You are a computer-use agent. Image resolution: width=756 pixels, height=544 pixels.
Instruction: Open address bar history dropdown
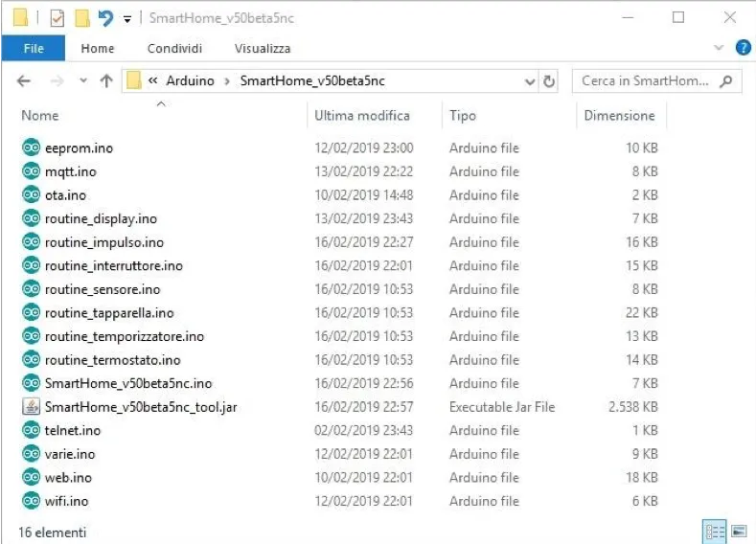pyautogui.click(x=530, y=81)
